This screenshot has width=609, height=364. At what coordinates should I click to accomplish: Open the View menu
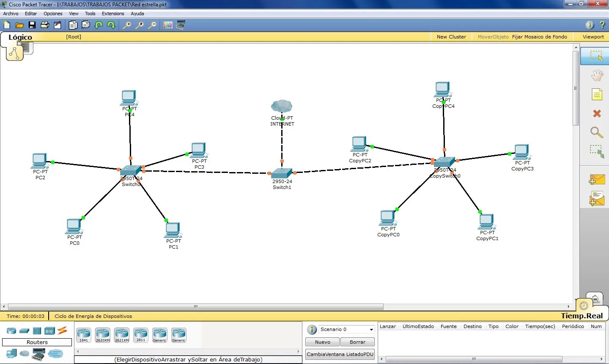pos(74,14)
